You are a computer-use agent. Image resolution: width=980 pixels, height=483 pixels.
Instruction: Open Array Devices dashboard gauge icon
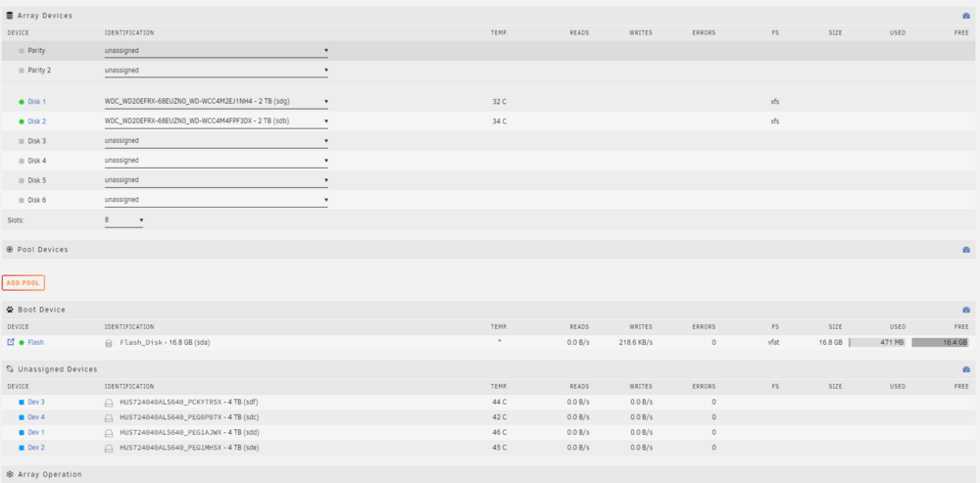(965, 16)
